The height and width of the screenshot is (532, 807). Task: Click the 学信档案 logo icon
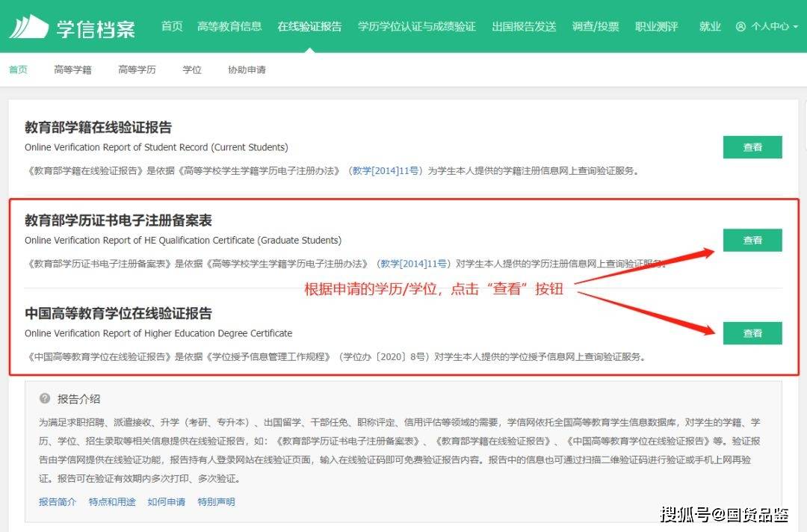tap(28, 27)
